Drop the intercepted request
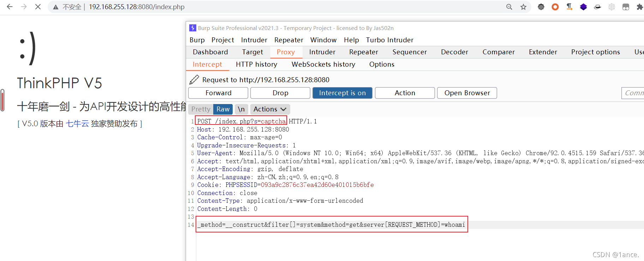The width and height of the screenshot is (644, 261). pyautogui.click(x=280, y=93)
